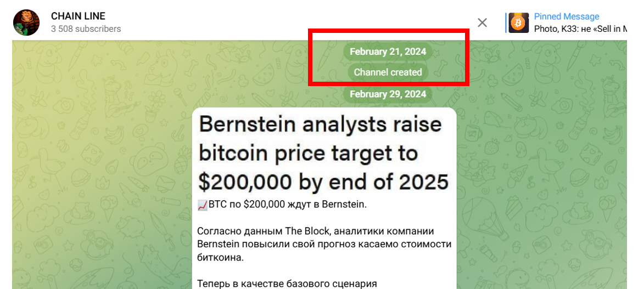The width and height of the screenshot is (644, 289).
Task: Click the CHAIN LINE channel name
Action: (78, 16)
